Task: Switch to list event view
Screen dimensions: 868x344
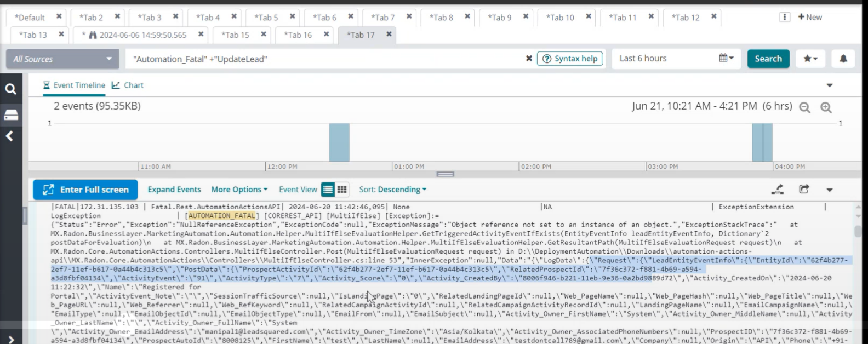Action: pos(328,190)
